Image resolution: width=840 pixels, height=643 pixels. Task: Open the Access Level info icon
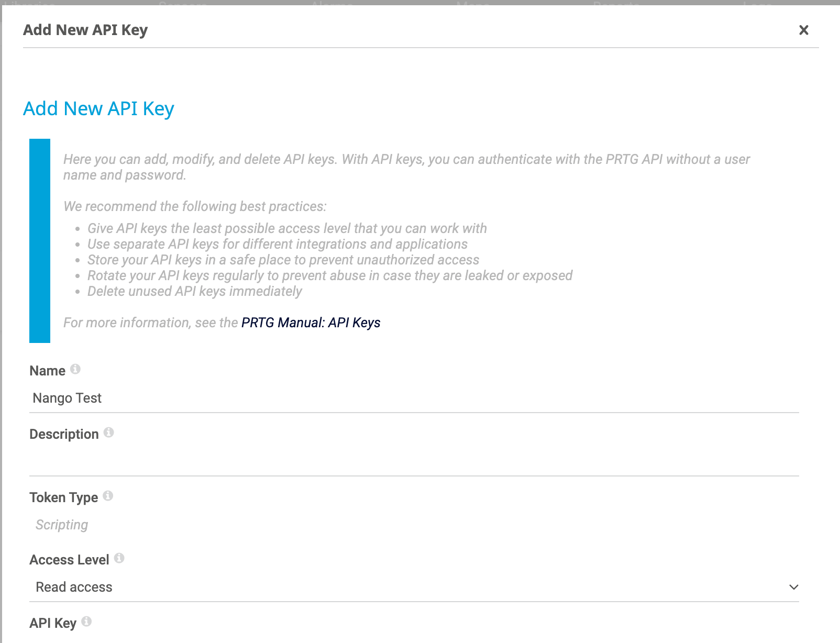(x=119, y=558)
